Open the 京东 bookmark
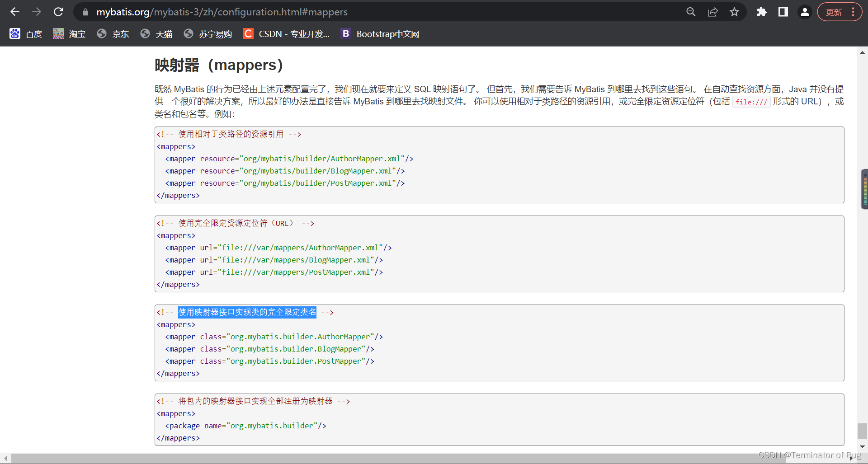The width and height of the screenshot is (868, 464). click(x=113, y=34)
